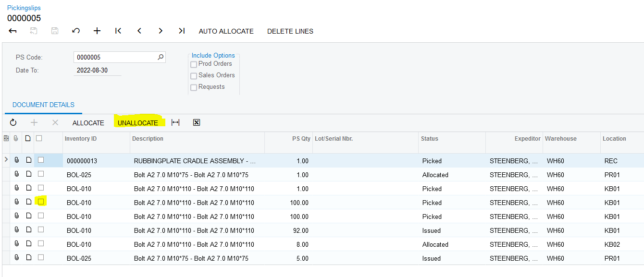Switch to Document Details tab
This screenshot has width=644, height=277.
43,105
